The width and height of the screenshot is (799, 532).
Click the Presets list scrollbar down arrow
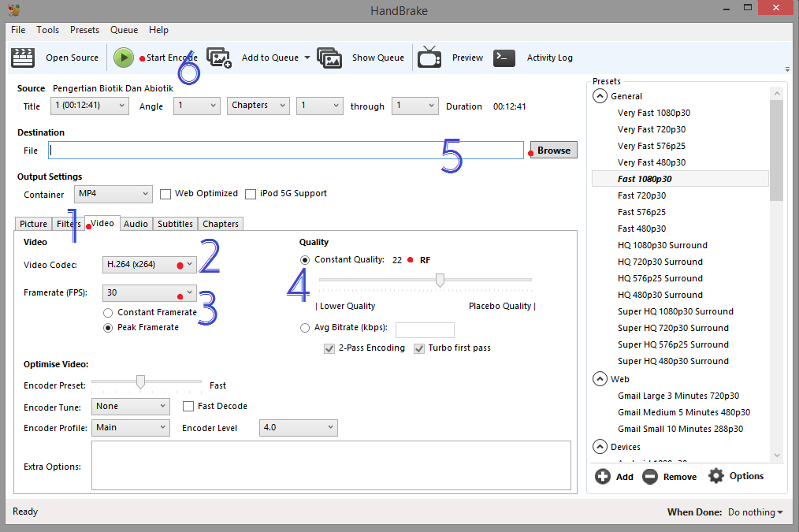click(777, 455)
